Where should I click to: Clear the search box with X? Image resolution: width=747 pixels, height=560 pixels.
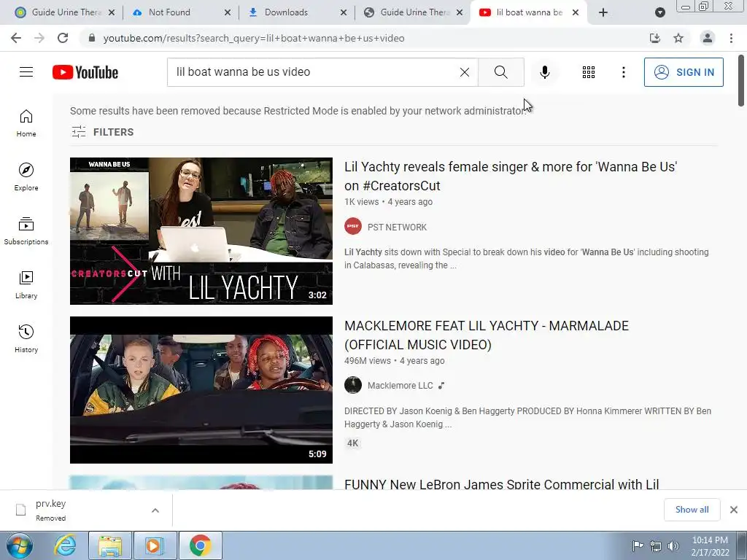[465, 72]
